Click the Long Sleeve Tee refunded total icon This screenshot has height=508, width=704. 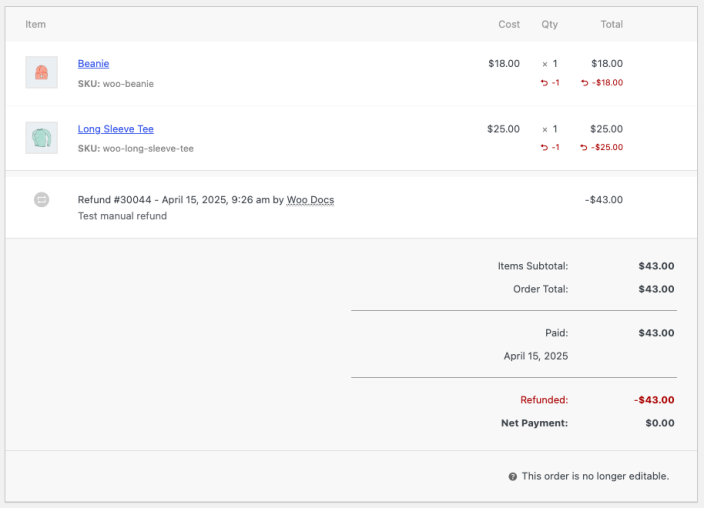(x=584, y=148)
